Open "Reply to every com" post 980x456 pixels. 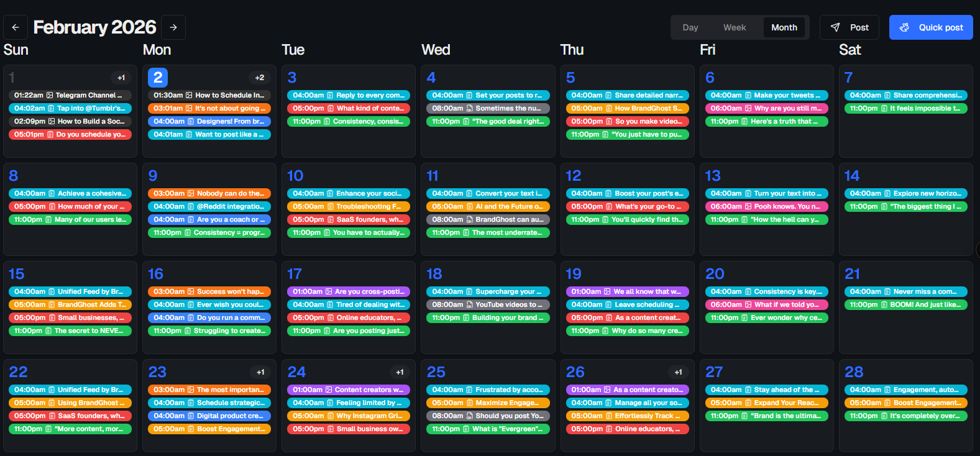click(x=349, y=95)
